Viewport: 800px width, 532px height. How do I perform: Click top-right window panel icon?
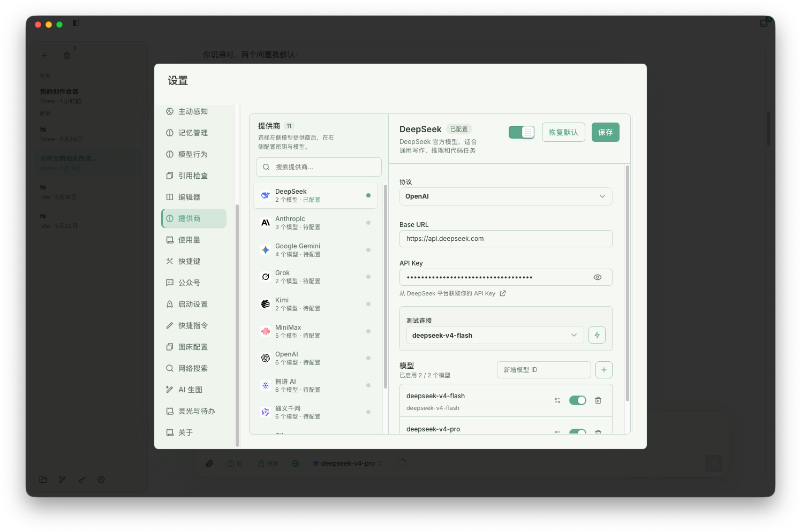click(764, 23)
